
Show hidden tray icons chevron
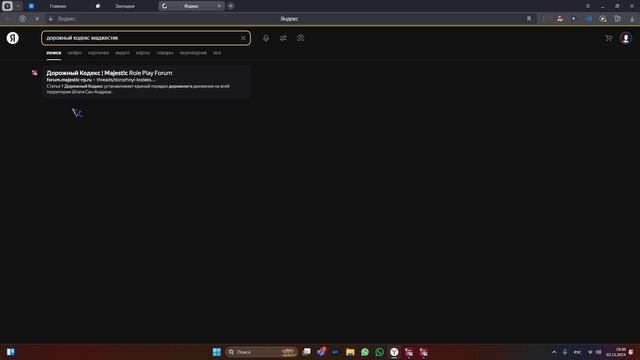point(554,352)
